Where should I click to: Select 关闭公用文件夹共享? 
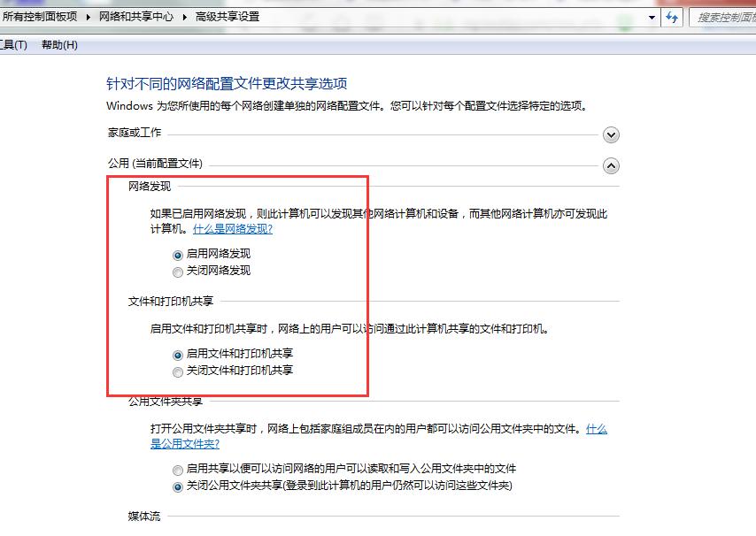[x=177, y=486]
